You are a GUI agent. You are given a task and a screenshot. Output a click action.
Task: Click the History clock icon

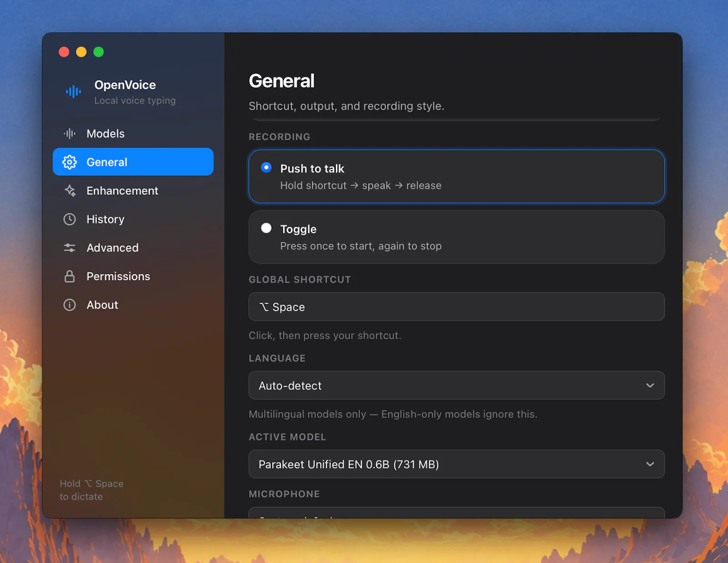pos(70,219)
